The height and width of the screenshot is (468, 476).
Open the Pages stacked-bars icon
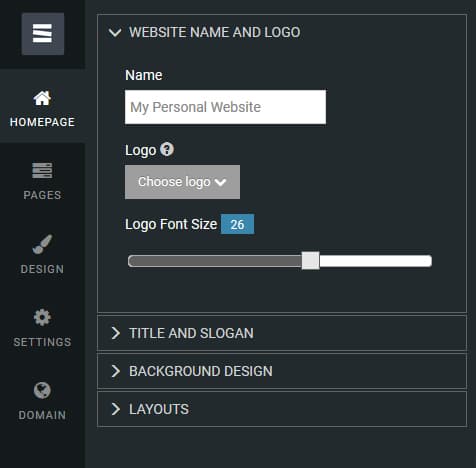coord(42,171)
